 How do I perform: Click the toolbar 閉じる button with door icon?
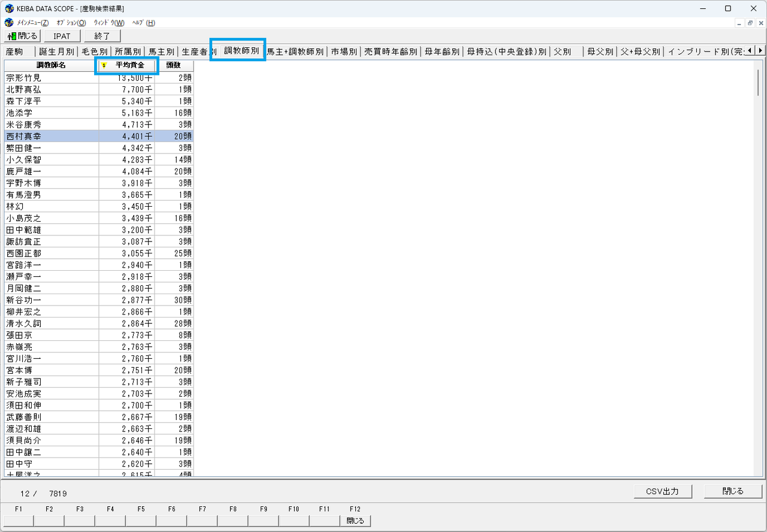(x=22, y=36)
